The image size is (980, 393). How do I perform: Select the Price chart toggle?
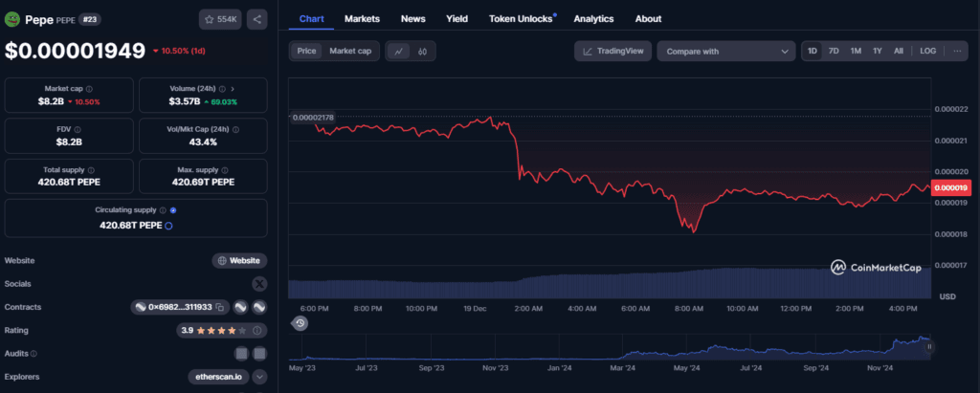[306, 52]
